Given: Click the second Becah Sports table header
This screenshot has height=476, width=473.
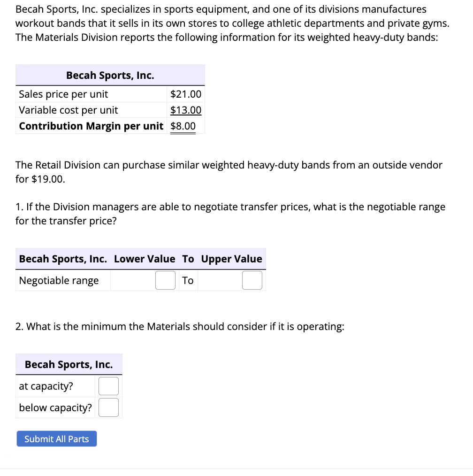Looking at the screenshot, I should pyautogui.click(x=69, y=364).
